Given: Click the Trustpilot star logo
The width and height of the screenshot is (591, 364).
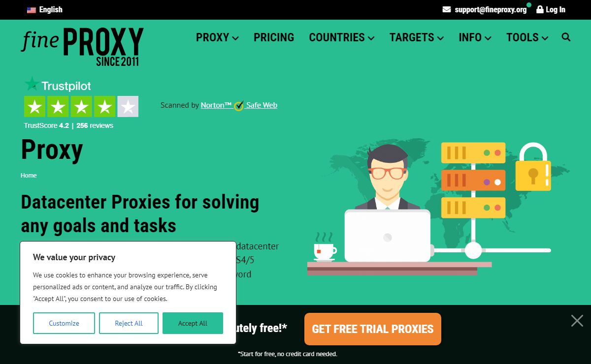Looking at the screenshot, I should pyautogui.click(x=32, y=85).
